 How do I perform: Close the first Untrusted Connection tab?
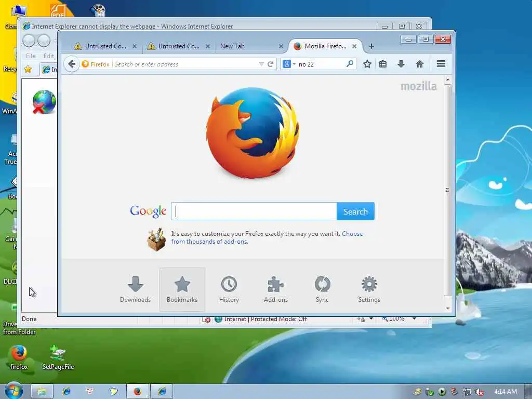click(x=135, y=46)
